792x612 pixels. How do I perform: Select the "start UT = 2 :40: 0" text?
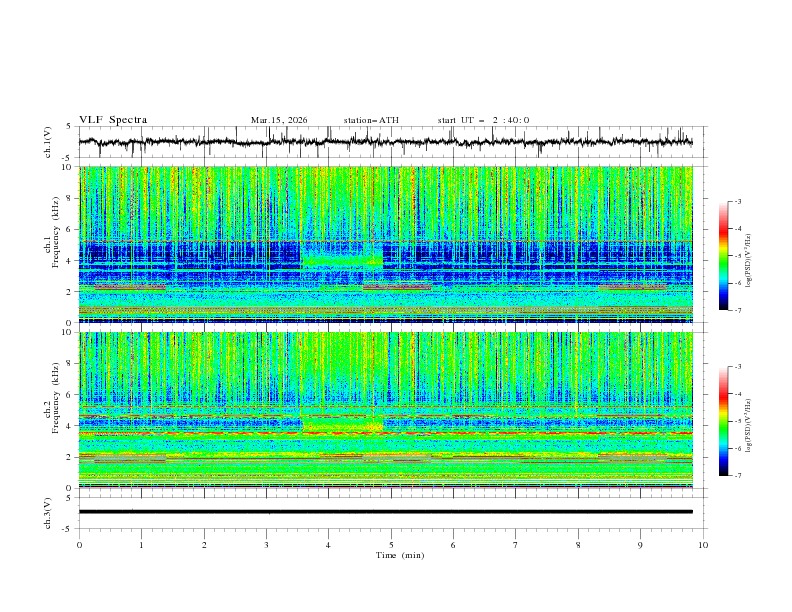483,120
